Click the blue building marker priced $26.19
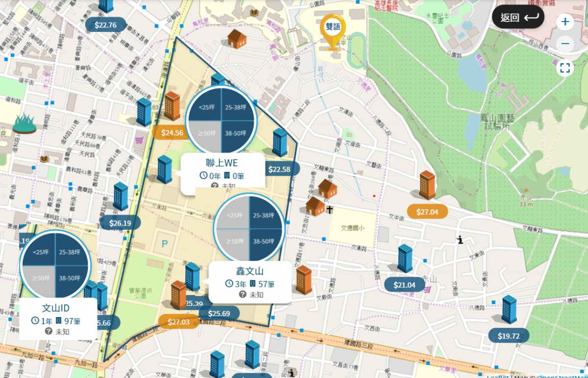Image resolution: width=588 pixels, height=378 pixels. (x=121, y=197)
